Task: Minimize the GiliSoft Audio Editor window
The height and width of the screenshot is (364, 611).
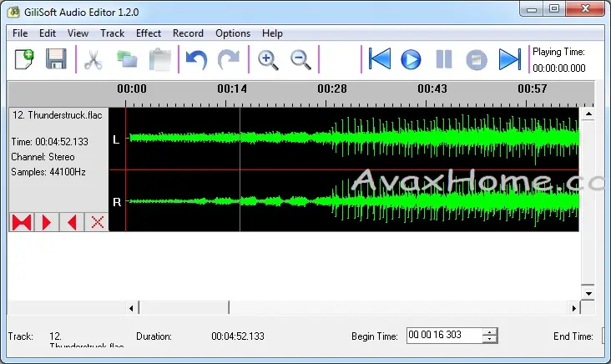Action: click(532, 9)
